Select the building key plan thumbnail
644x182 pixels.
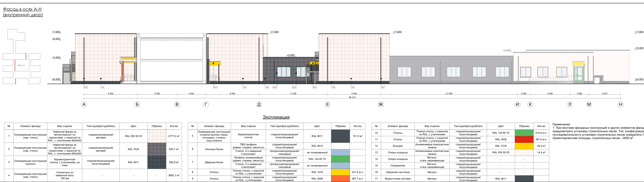tap(21, 57)
